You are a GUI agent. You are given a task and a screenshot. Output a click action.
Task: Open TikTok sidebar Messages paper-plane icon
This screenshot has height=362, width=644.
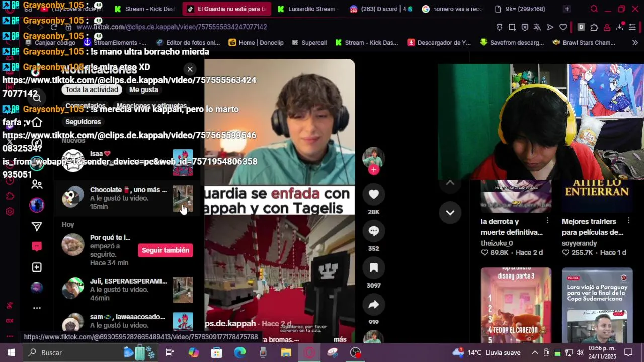(x=37, y=227)
